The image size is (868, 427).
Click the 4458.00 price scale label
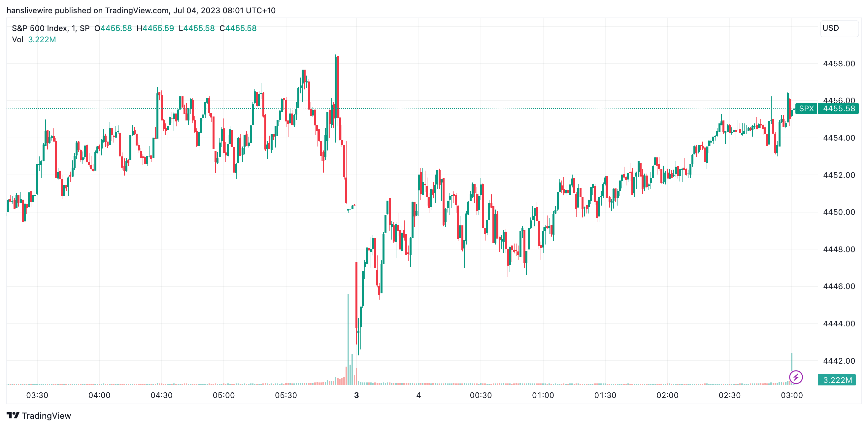click(839, 64)
